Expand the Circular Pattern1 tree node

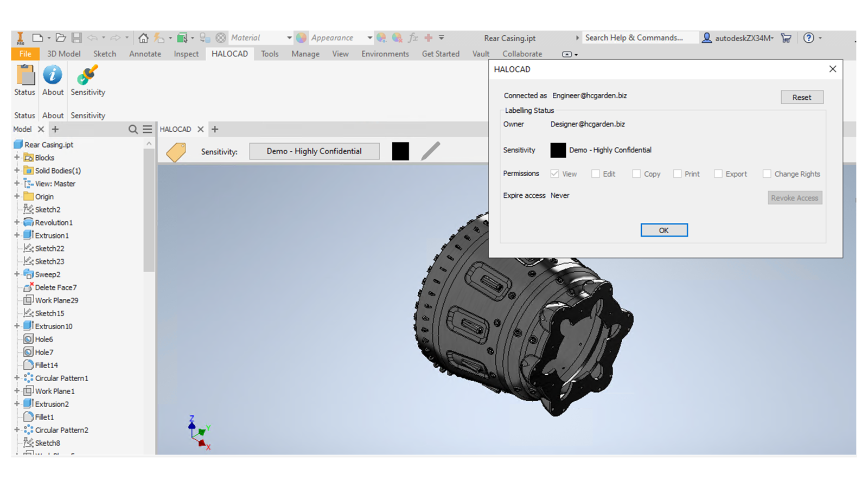17,378
